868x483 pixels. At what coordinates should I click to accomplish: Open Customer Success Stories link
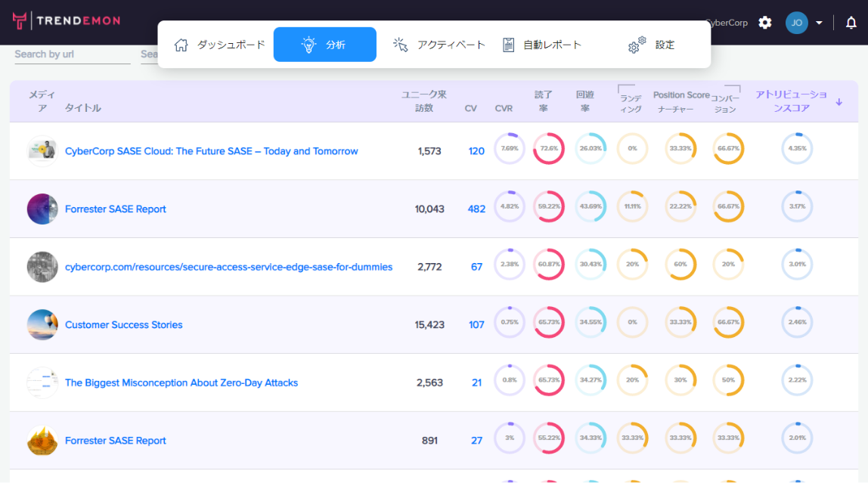pyautogui.click(x=123, y=325)
